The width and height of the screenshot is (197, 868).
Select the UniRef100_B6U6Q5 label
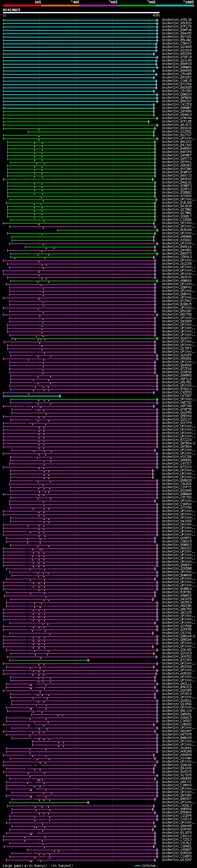(177, 88)
